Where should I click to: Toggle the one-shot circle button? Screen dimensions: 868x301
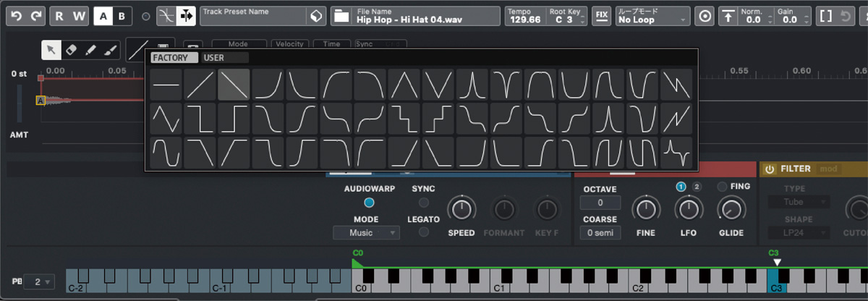tap(705, 16)
